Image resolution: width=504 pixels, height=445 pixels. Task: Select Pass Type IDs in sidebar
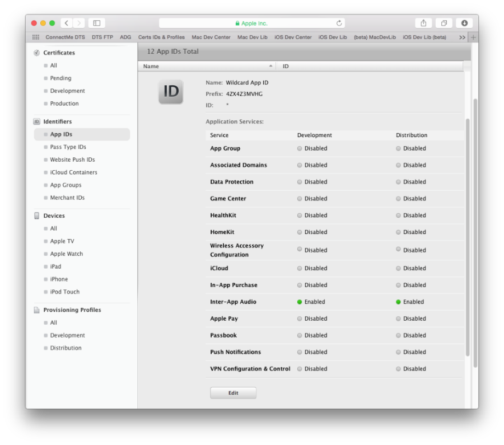(x=68, y=147)
